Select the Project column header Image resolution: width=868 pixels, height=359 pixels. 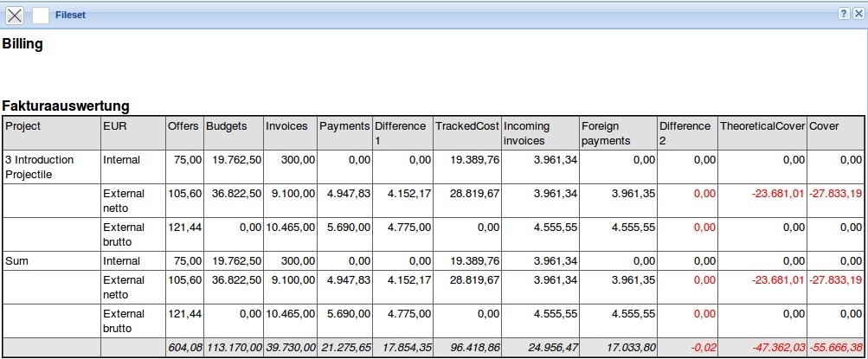pos(23,126)
